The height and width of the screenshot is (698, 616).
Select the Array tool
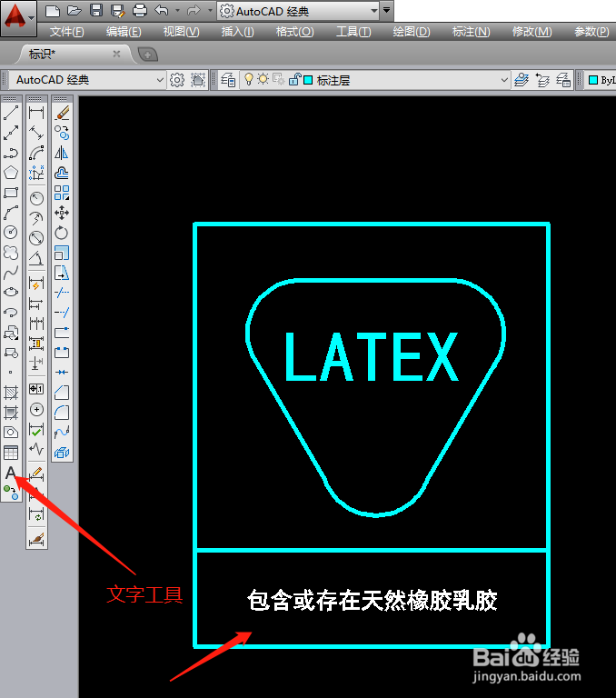62,193
